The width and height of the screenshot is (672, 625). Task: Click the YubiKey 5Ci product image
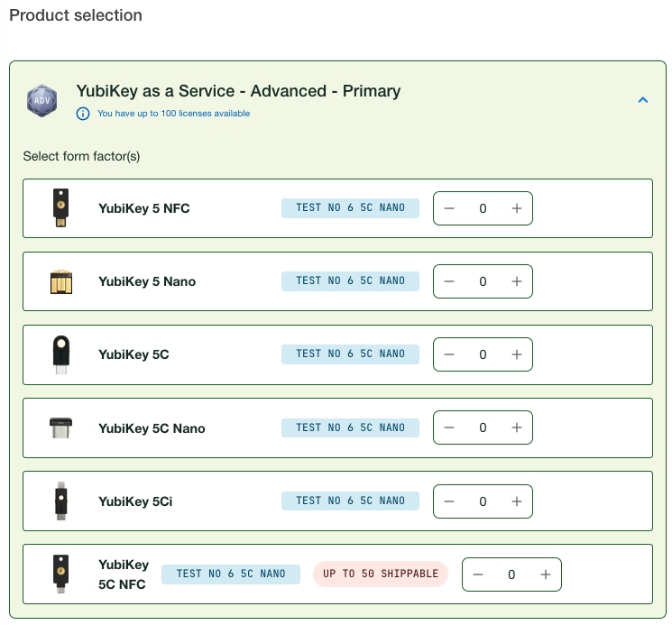tap(60, 501)
